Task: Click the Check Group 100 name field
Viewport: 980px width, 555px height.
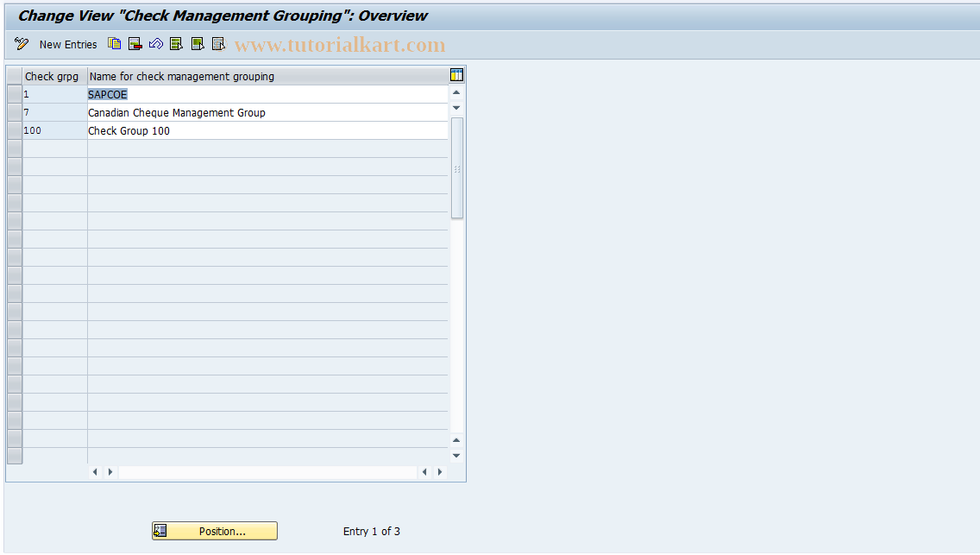Action: point(267,130)
